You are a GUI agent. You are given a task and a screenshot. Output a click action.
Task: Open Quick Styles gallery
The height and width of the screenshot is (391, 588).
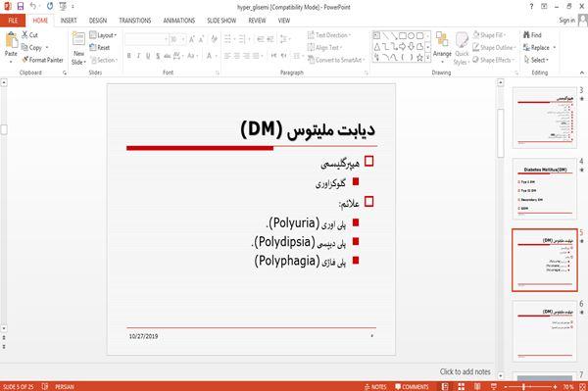pos(462,49)
